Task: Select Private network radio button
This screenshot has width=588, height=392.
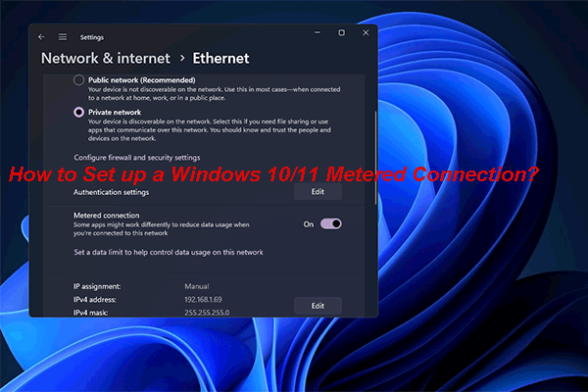Action: tap(78, 112)
